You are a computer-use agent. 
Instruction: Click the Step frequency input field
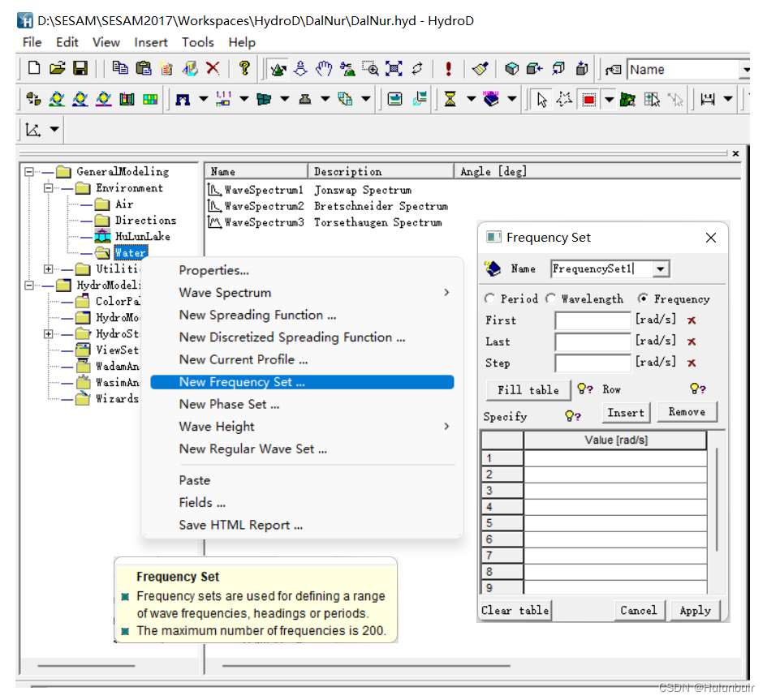592,363
